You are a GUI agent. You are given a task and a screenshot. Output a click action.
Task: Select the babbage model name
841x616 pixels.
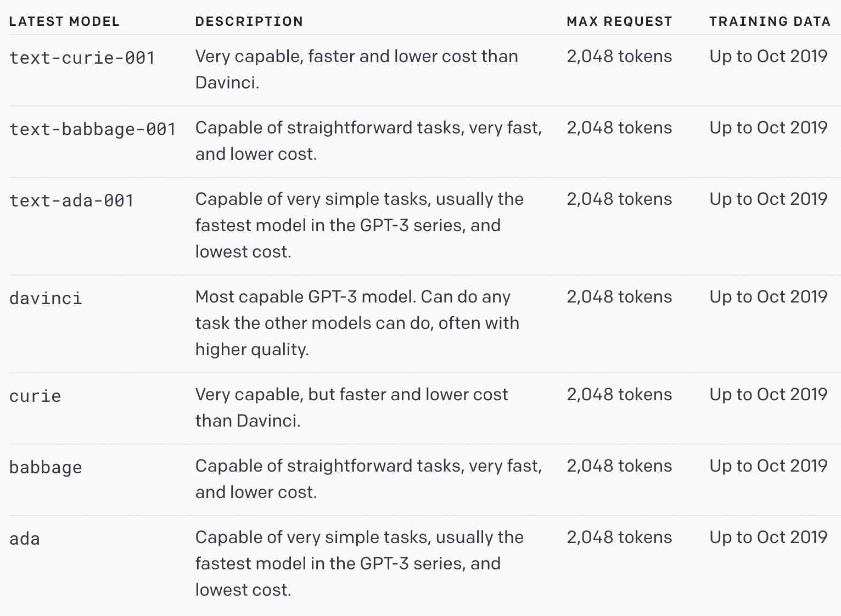(x=46, y=467)
